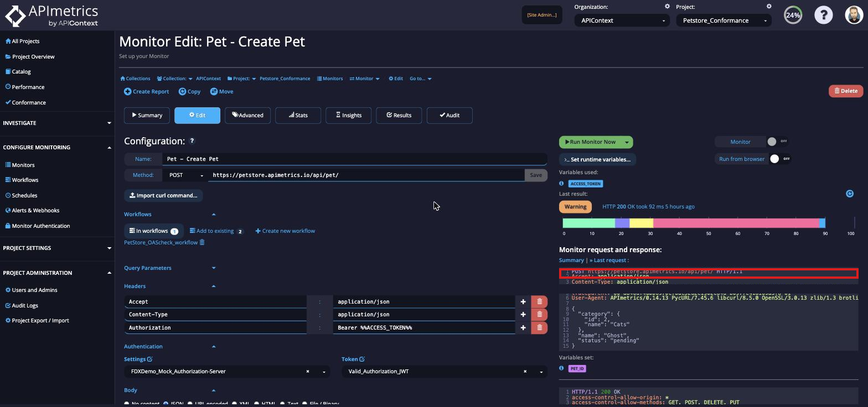This screenshot has width=868, height=407.
Task: Edit Authentication Settings via pencil icon
Action: (149, 359)
